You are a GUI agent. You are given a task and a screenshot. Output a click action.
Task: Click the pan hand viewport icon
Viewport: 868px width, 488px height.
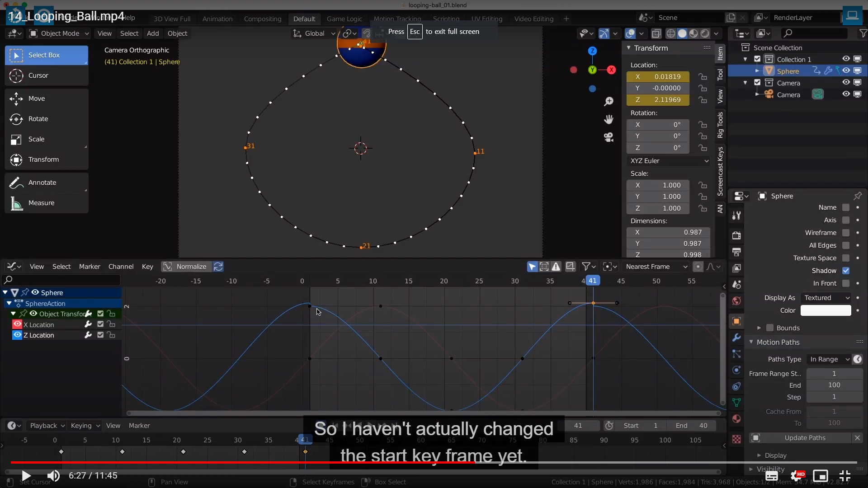(x=609, y=119)
